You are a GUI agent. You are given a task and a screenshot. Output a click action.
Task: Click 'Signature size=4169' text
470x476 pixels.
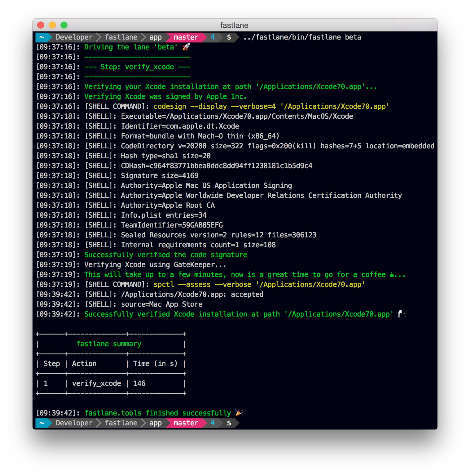pos(160,176)
